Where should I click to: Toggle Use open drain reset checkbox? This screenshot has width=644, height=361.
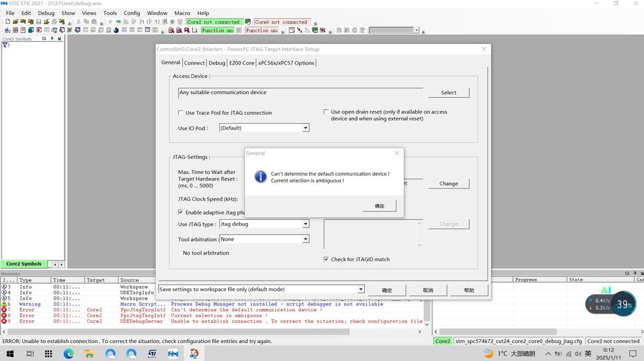pos(326,112)
